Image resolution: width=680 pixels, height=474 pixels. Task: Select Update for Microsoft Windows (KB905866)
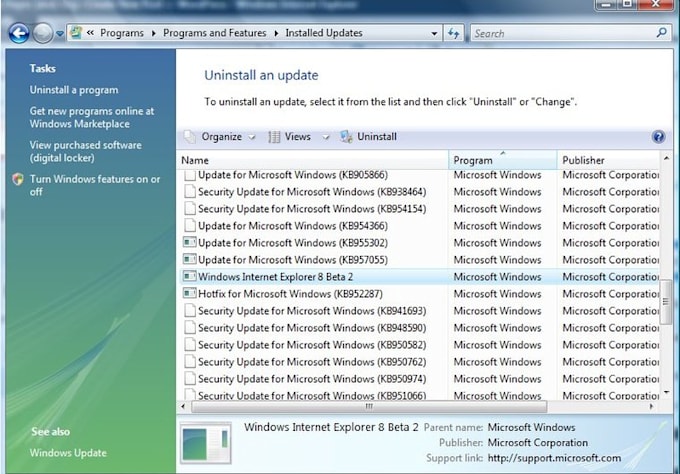tap(293, 175)
